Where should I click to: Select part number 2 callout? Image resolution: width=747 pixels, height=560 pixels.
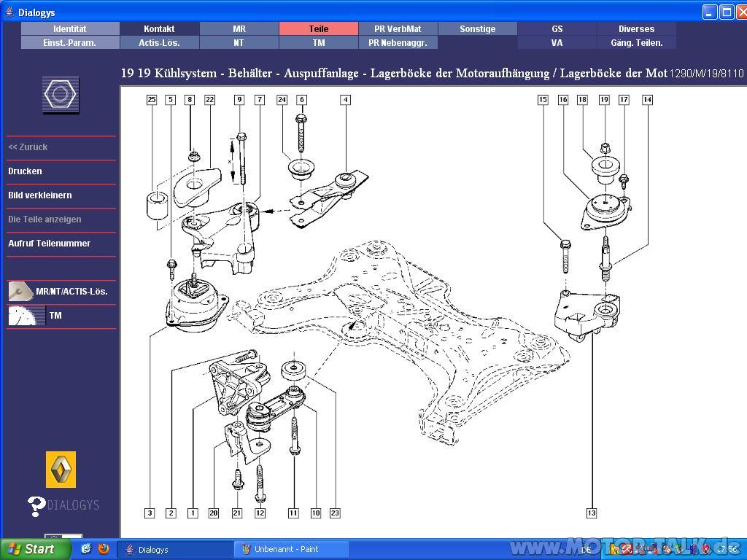click(171, 513)
